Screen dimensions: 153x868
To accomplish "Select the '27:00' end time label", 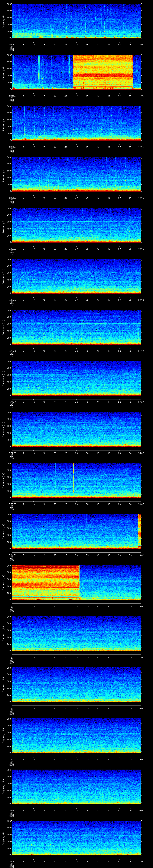I will [141, 657].
